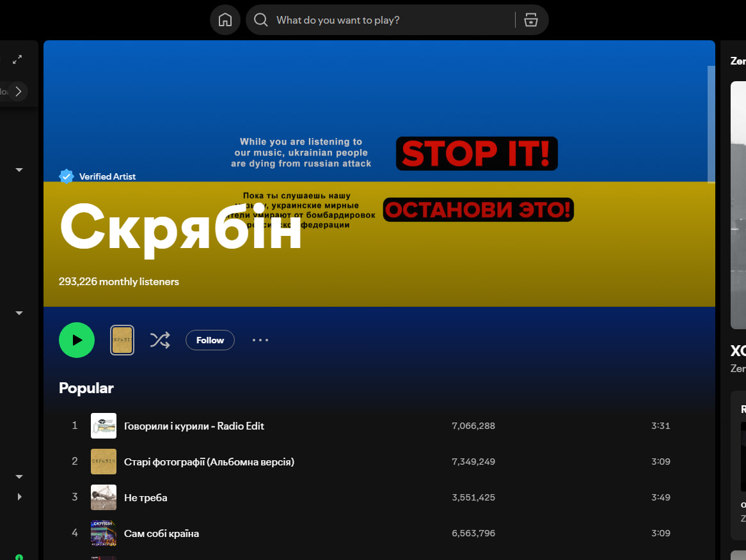Image resolution: width=746 pixels, height=560 pixels.
Task: Expand the right-pointing folder arrow in library sidebar
Action: pyautogui.click(x=19, y=497)
